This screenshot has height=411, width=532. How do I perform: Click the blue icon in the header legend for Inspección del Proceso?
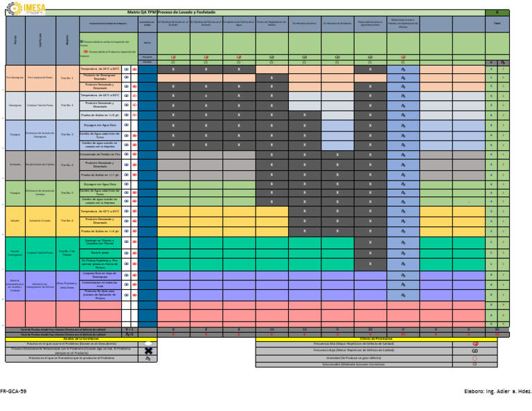[82, 42]
